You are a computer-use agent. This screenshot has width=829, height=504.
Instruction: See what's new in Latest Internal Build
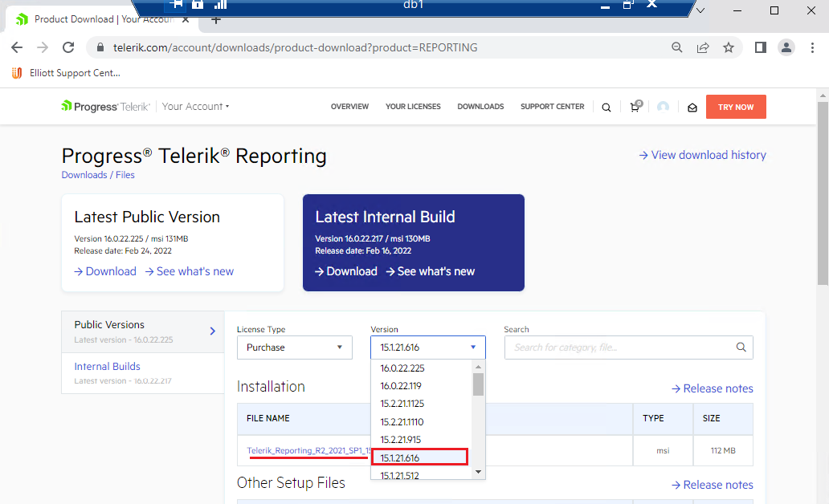431,271
